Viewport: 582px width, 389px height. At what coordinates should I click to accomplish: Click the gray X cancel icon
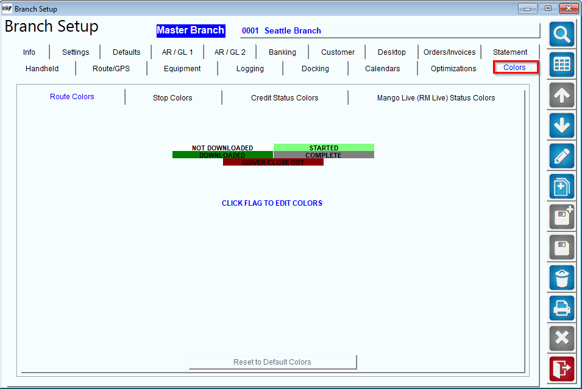click(x=562, y=339)
